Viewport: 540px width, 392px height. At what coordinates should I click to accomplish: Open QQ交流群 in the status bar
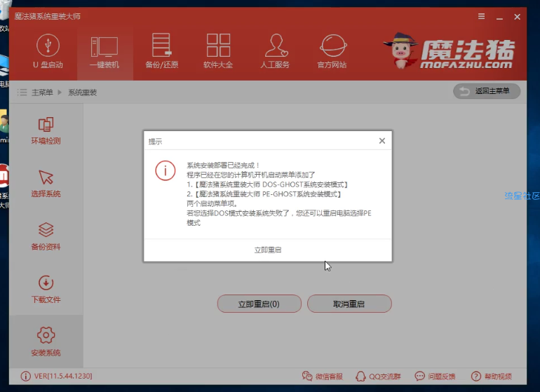point(378,376)
